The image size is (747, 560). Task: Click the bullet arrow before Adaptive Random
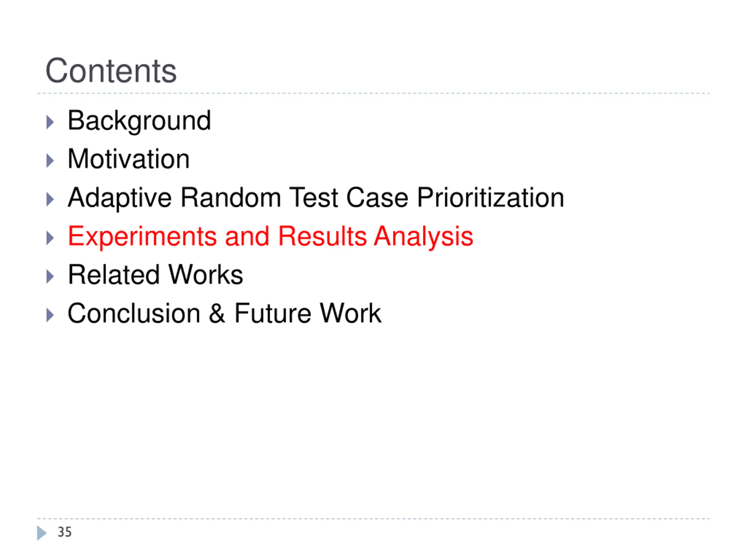tap(50, 199)
